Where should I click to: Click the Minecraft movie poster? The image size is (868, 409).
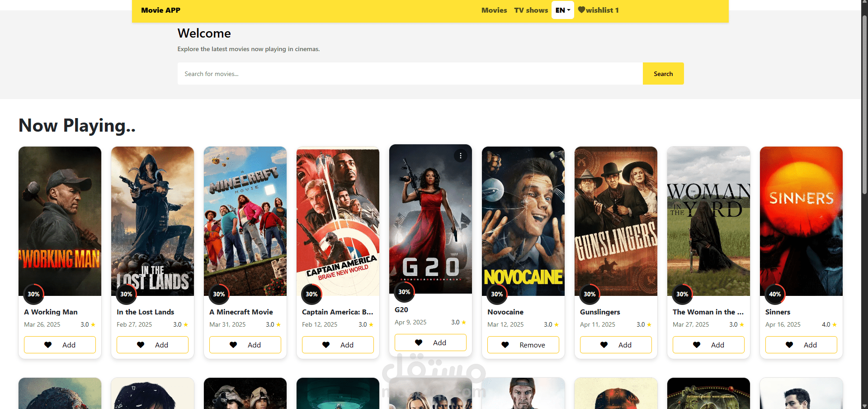click(x=245, y=221)
